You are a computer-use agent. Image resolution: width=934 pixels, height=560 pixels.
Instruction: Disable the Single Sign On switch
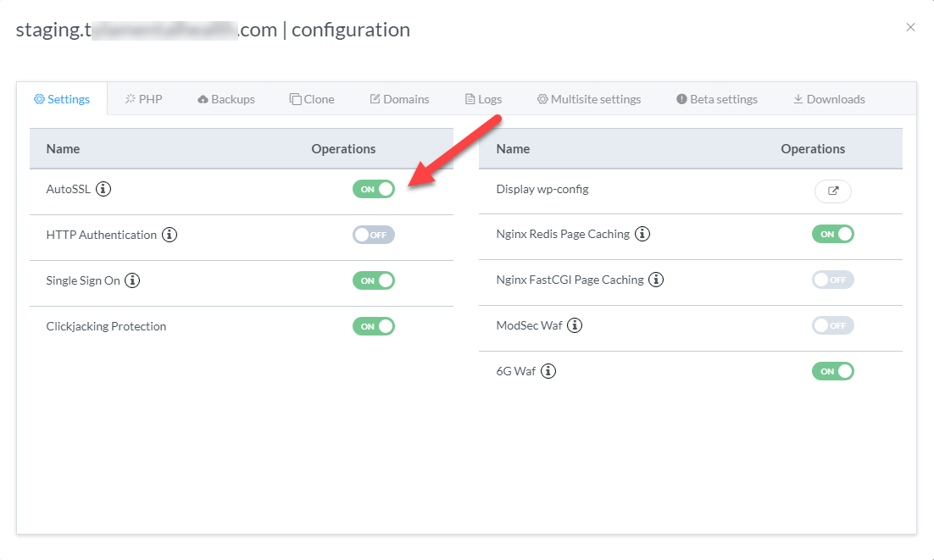pyautogui.click(x=374, y=280)
